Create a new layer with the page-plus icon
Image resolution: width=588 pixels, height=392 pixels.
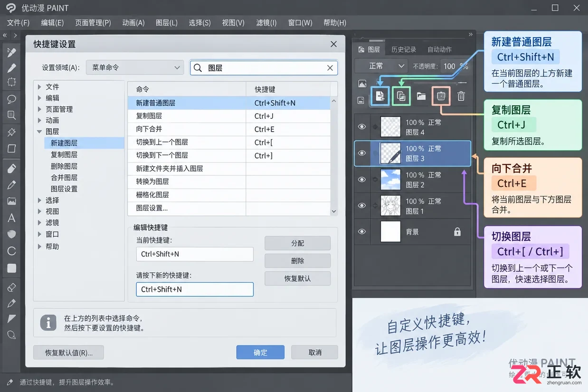[380, 96]
